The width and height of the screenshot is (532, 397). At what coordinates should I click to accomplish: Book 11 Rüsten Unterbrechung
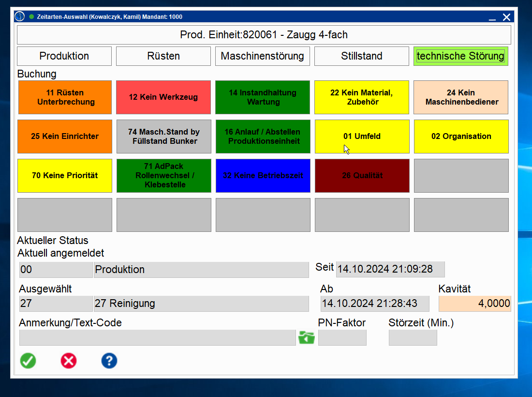pyautogui.click(x=65, y=97)
